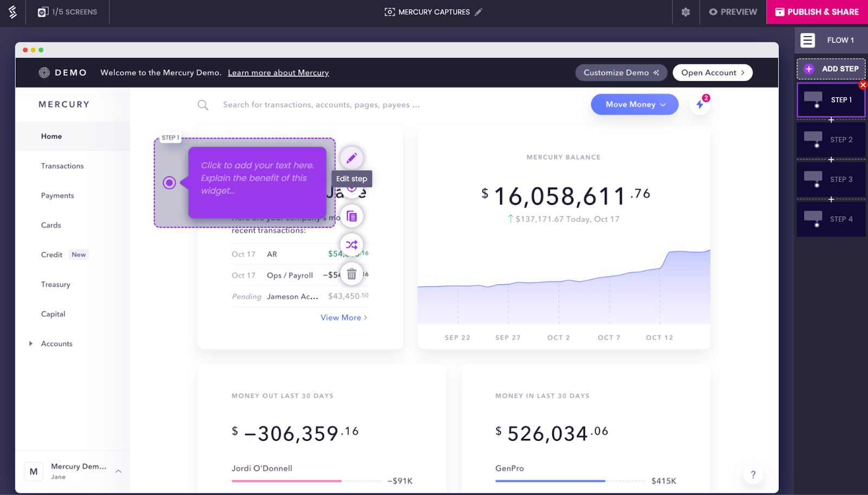Navigate to Payments
This screenshot has height=495, width=868.
58,196
